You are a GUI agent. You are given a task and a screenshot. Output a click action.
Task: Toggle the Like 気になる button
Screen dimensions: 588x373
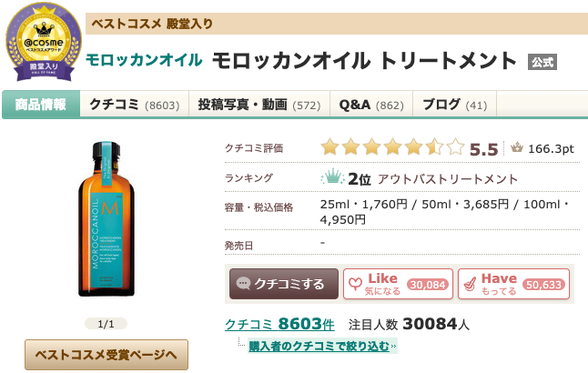click(x=396, y=284)
